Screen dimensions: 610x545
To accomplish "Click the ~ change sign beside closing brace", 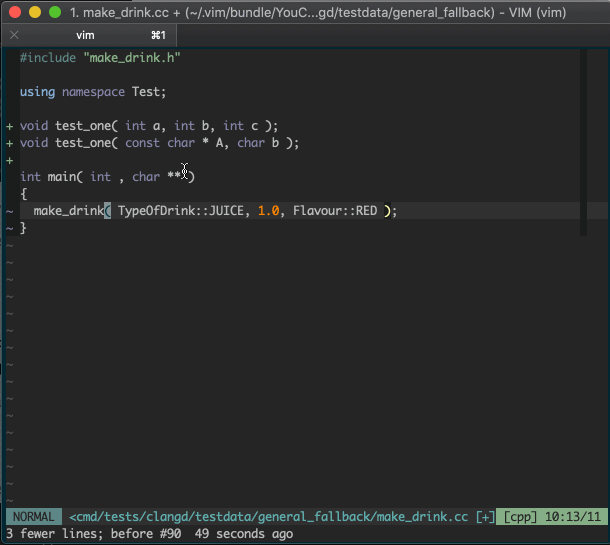I will [x=10, y=228].
